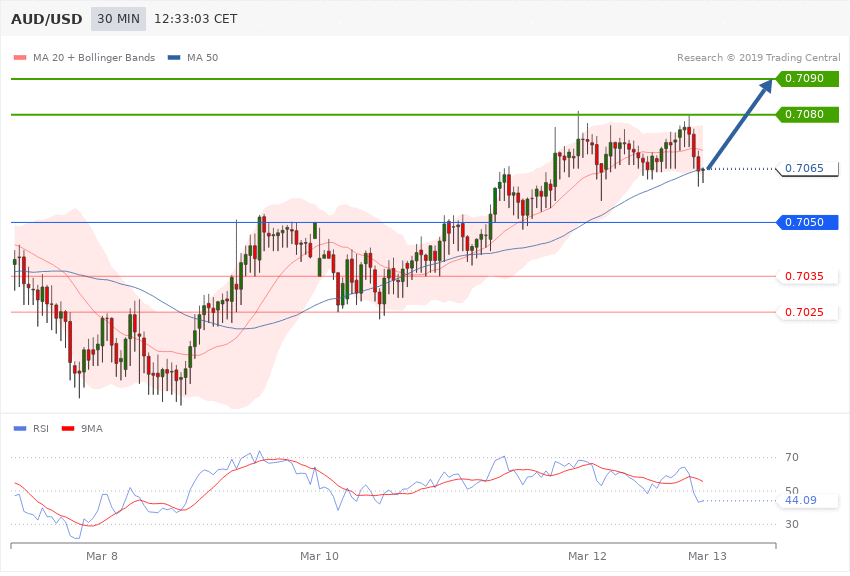Click the RSI level 30 axis label
Screen dimensions: 850x576
point(792,524)
